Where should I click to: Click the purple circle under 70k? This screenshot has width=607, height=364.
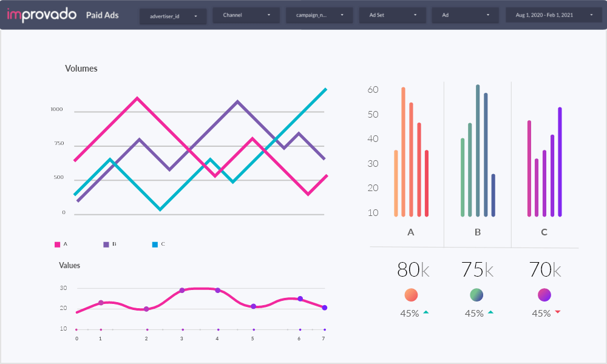click(x=544, y=295)
